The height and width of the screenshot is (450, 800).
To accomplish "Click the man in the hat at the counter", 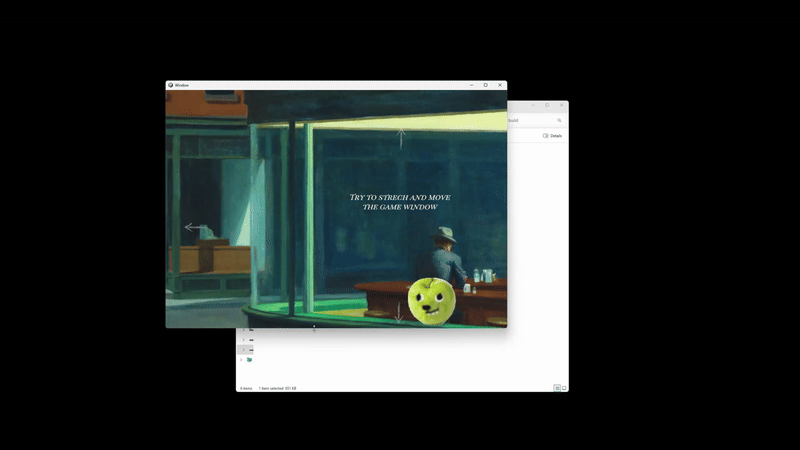I will click(x=442, y=258).
